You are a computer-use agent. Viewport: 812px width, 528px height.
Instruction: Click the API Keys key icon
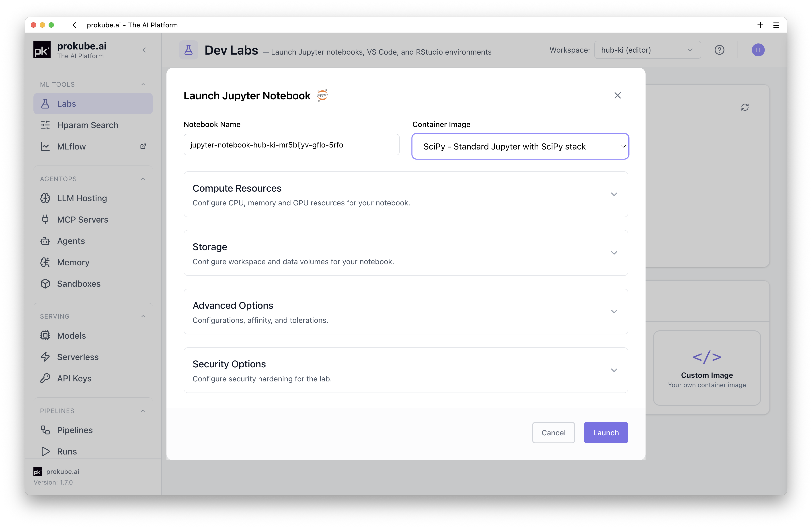tap(45, 378)
